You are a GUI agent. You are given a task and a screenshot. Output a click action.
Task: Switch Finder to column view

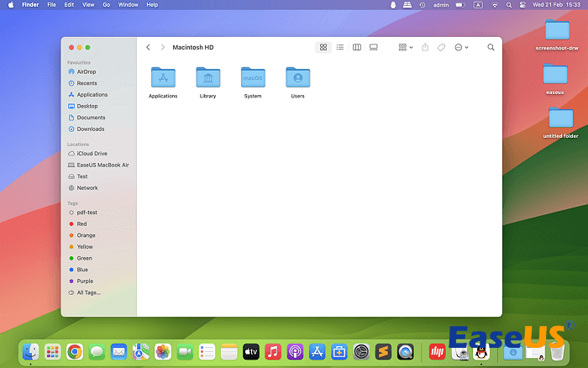pos(357,48)
